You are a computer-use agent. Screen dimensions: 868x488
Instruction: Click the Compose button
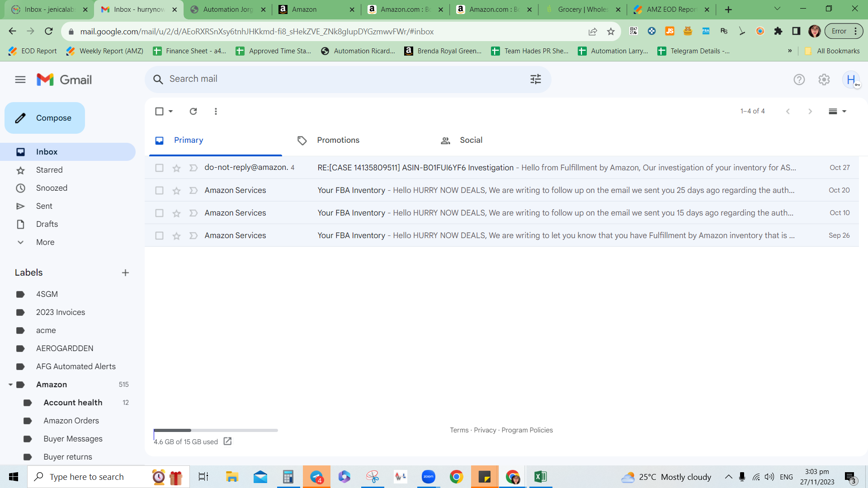[x=45, y=118]
